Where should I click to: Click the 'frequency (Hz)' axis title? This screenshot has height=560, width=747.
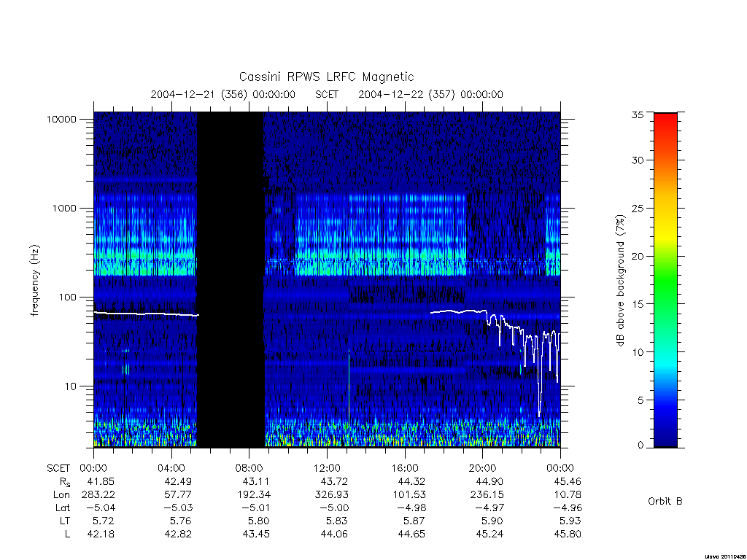tap(35, 281)
